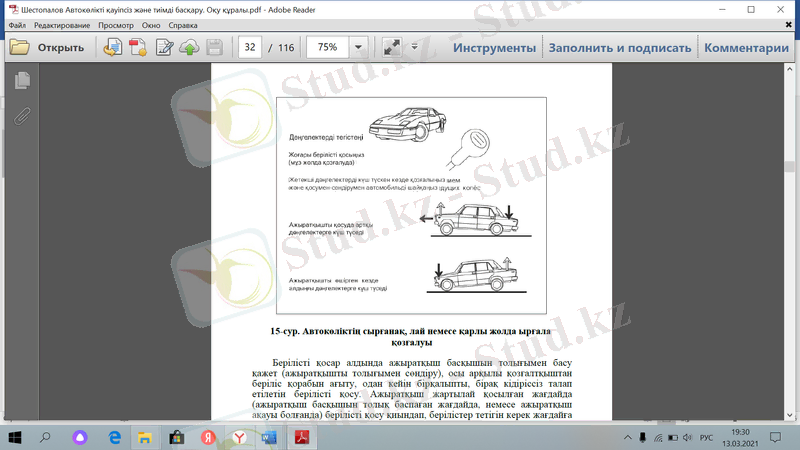The image size is (800, 450).
Task: Open the zoom percentage dropdown arrow
Action: click(358, 47)
